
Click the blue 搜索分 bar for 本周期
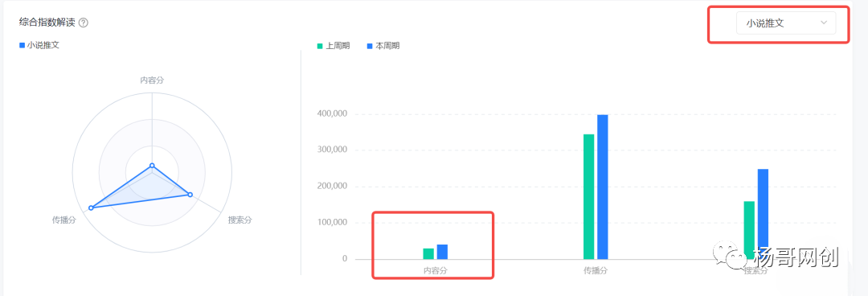(763, 214)
